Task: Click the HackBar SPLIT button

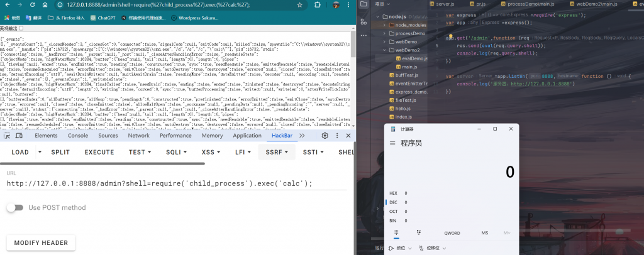Action: click(x=60, y=152)
